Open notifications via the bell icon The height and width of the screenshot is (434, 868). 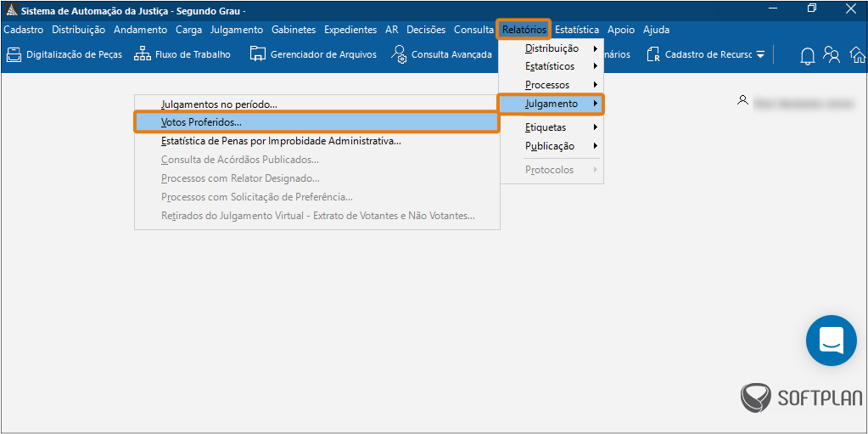808,55
